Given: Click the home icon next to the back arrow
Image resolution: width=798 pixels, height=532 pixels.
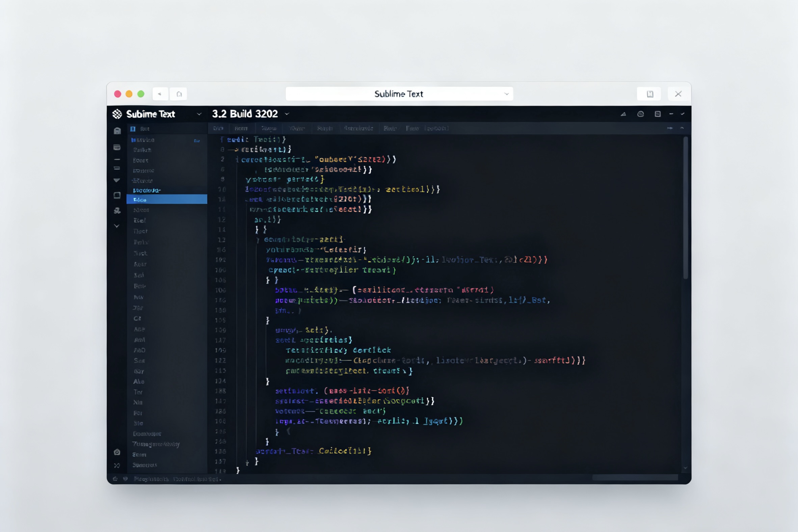Looking at the screenshot, I should coord(179,94).
